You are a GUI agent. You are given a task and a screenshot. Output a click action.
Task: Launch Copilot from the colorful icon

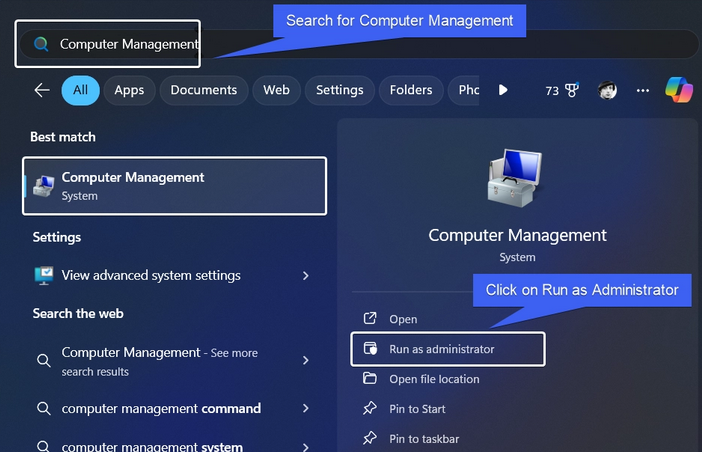679,90
